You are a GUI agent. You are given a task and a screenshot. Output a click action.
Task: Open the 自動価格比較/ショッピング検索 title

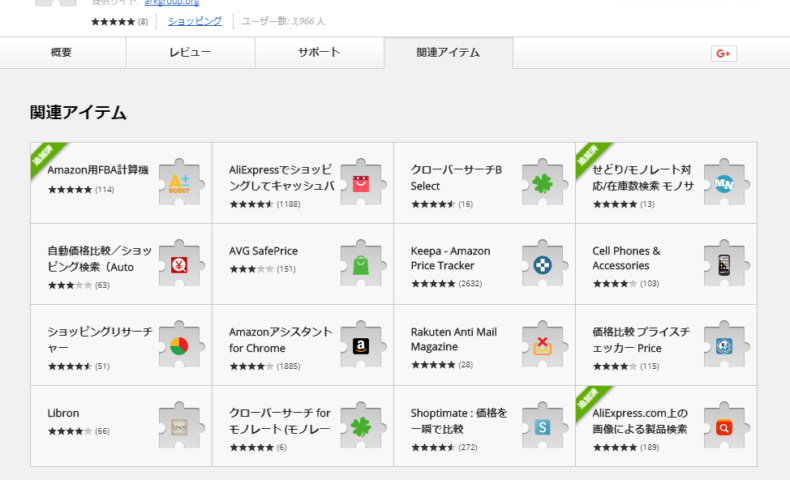pos(99,259)
